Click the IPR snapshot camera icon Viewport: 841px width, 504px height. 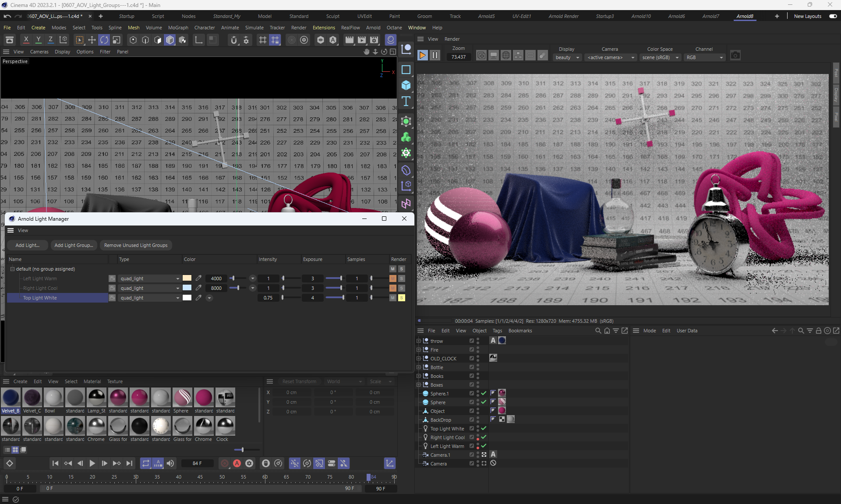tap(735, 56)
